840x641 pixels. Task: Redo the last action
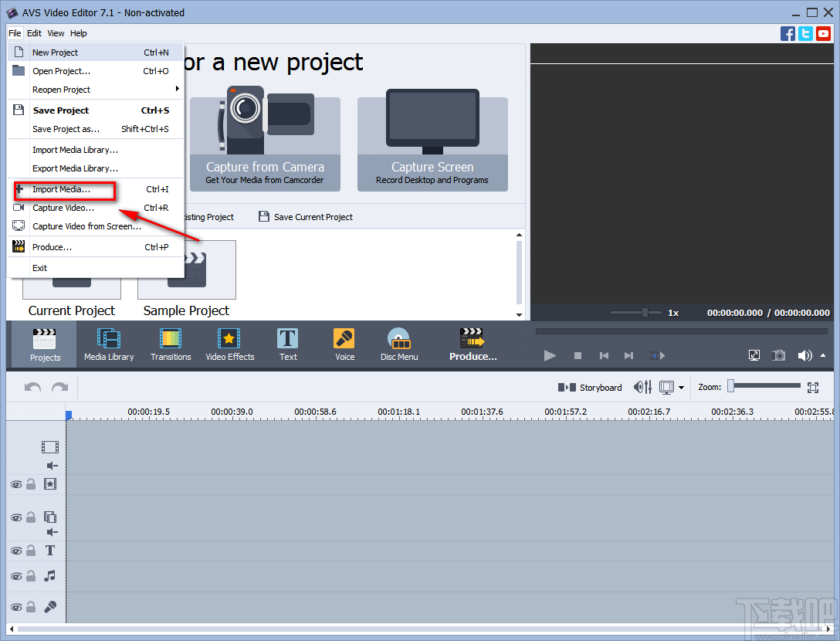[x=59, y=387]
